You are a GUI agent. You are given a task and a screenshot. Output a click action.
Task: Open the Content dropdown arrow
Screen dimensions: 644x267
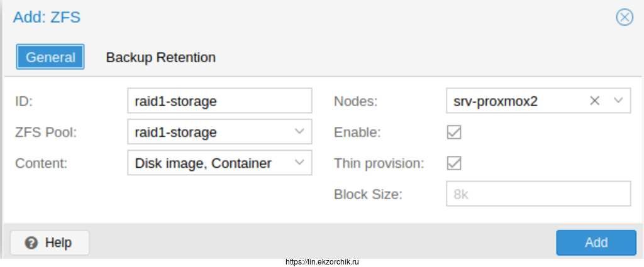tap(299, 163)
